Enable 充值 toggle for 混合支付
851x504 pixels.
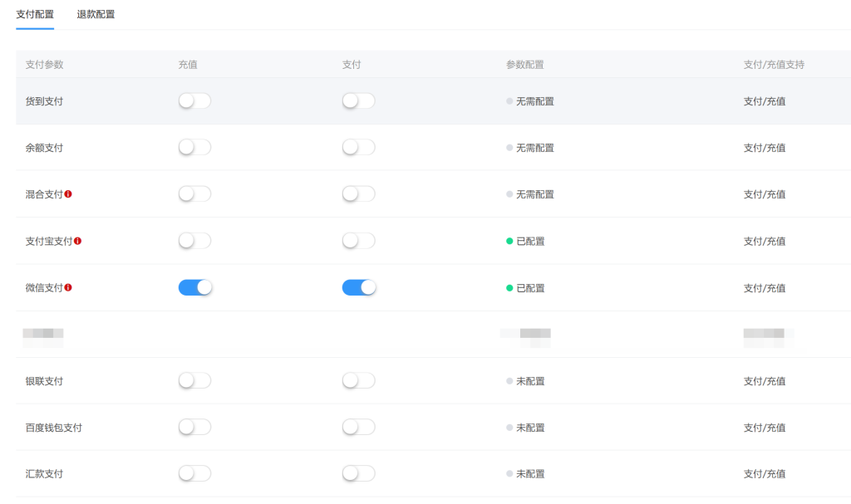click(x=194, y=193)
